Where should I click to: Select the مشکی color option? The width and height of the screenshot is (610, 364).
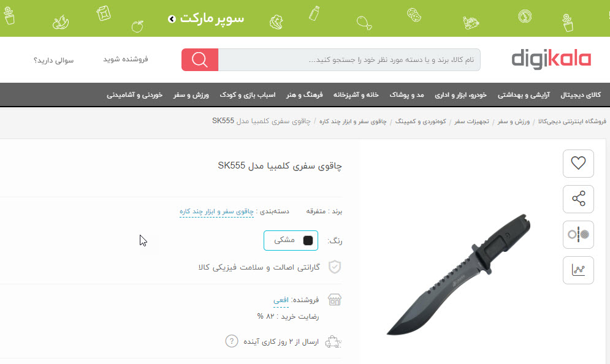coord(291,240)
